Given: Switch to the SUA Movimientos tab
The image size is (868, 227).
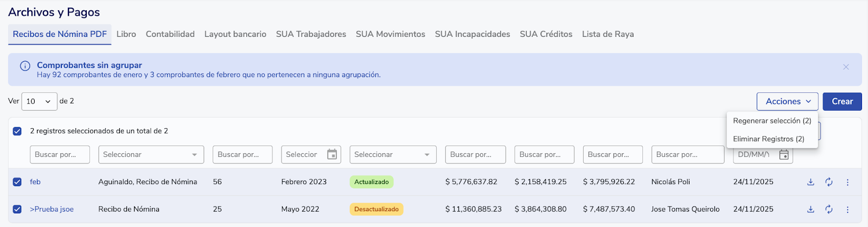Looking at the screenshot, I should (x=390, y=34).
